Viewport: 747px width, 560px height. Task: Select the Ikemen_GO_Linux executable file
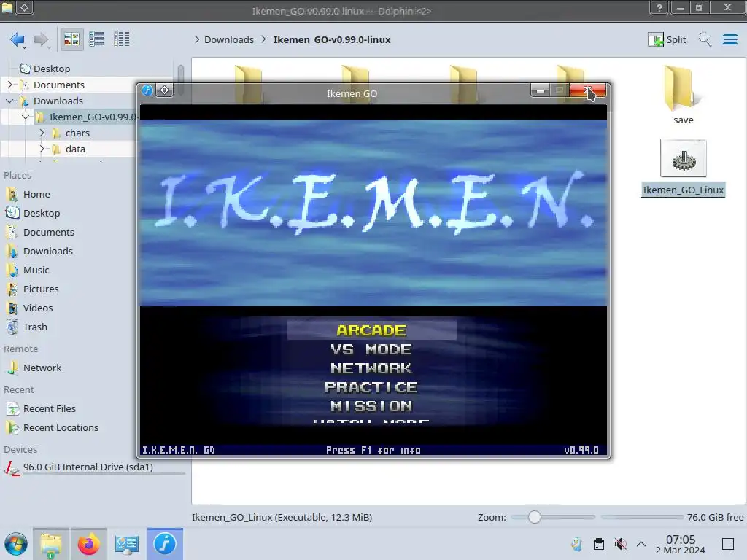point(683,168)
